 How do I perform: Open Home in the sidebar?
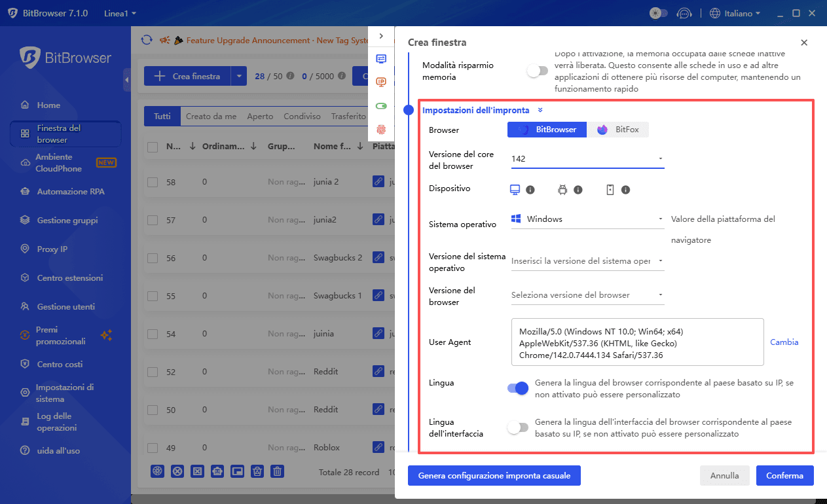click(48, 105)
